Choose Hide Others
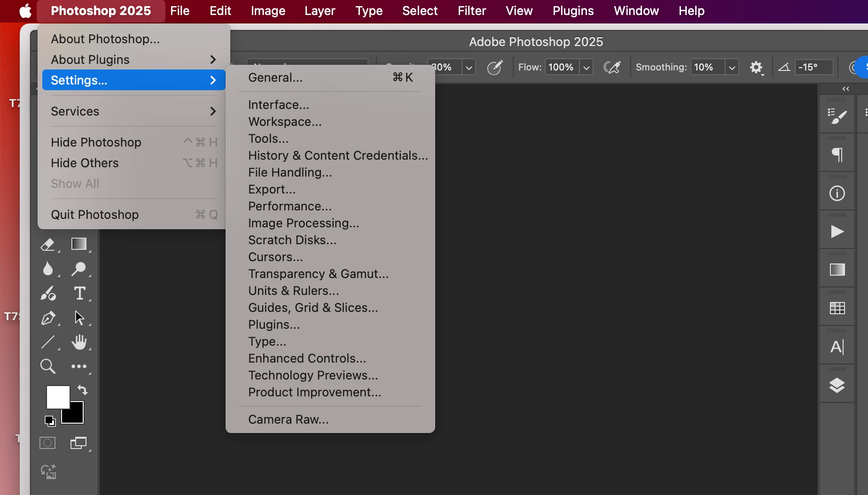The image size is (868, 495). pyautogui.click(x=133, y=163)
